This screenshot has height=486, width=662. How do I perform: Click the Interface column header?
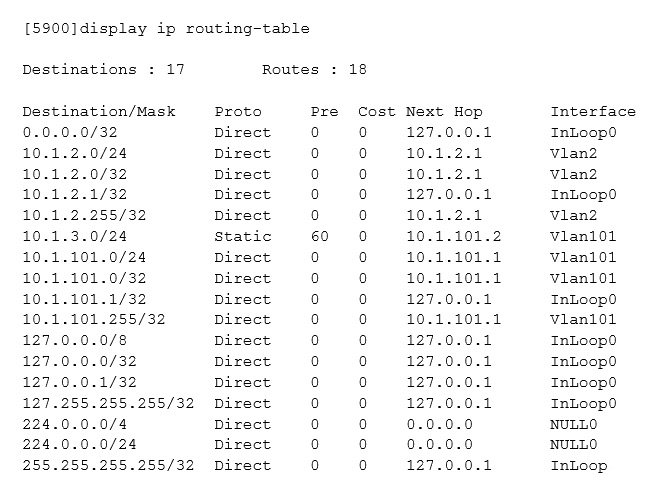tap(592, 111)
